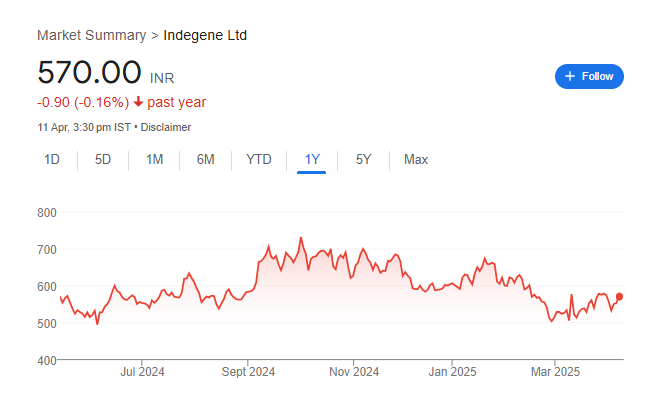
Task: Click the Mar 2025 axis label
Action: [555, 372]
